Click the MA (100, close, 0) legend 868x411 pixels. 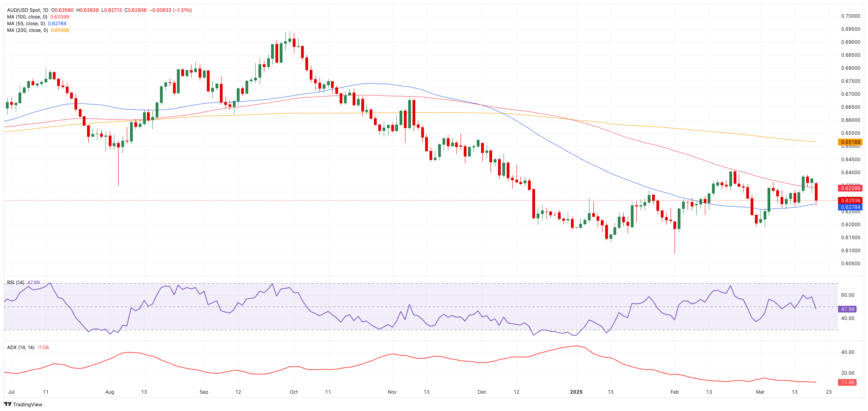(27, 17)
